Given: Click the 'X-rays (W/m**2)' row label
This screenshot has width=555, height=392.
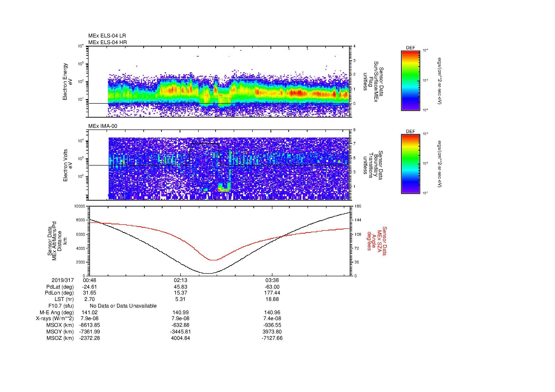Looking at the screenshot, I should 55,318.
